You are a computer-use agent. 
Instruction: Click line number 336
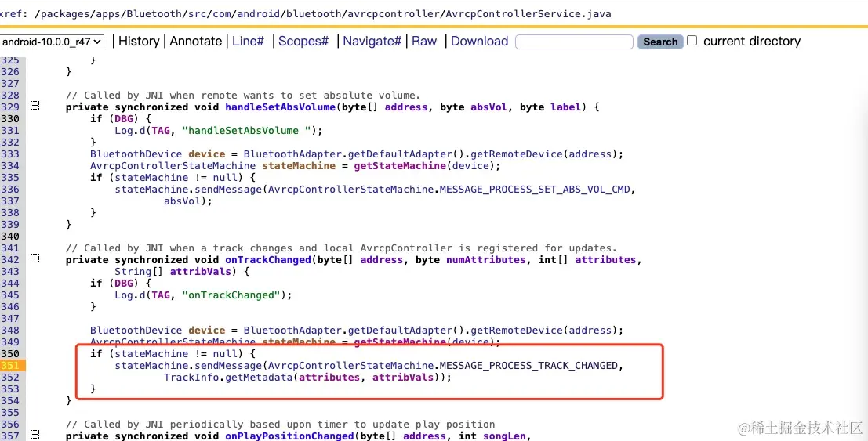(9, 190)
